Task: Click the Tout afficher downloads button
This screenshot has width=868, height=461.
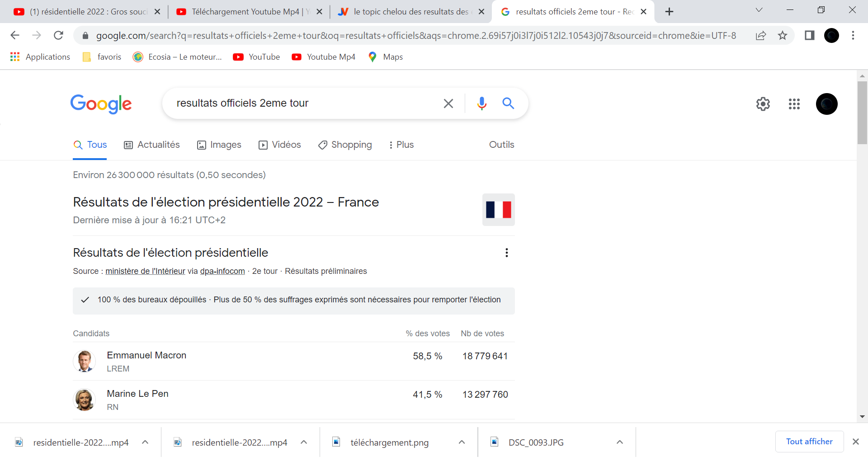Action: click(x=809, y=442)
